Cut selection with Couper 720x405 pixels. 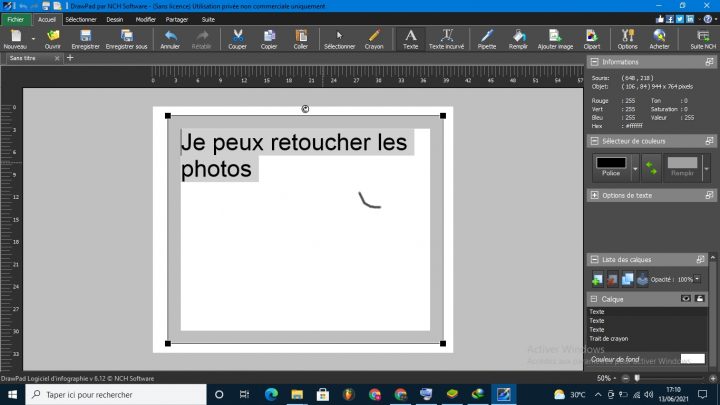click(x=237, y=39)
